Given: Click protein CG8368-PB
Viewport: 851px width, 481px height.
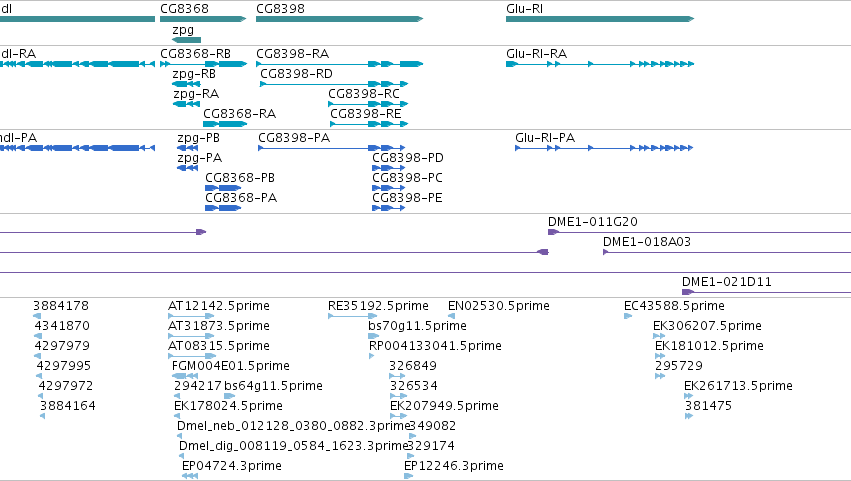Looking at the screenshot, I should (x=240, y=178).
